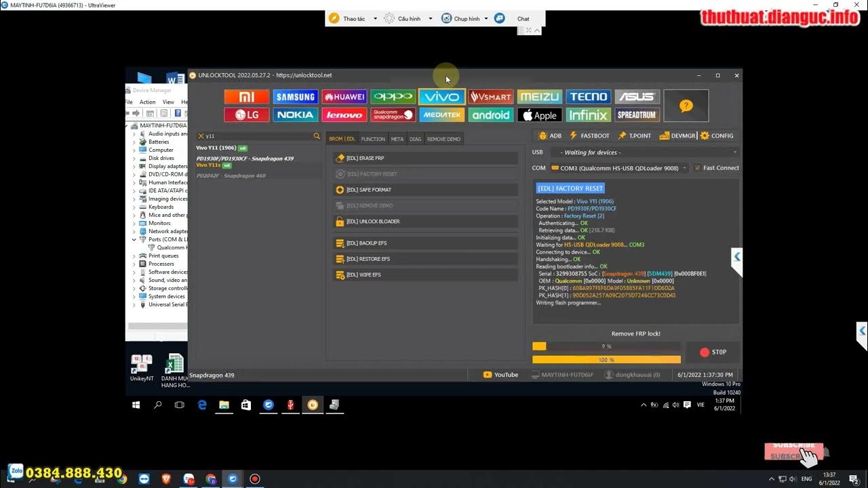
Task: Expand Monitors node in Device Manager
Action: tap(134, 223)
